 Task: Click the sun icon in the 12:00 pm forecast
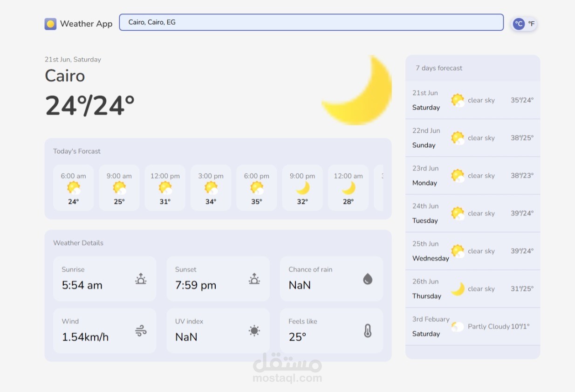[165, 188]
